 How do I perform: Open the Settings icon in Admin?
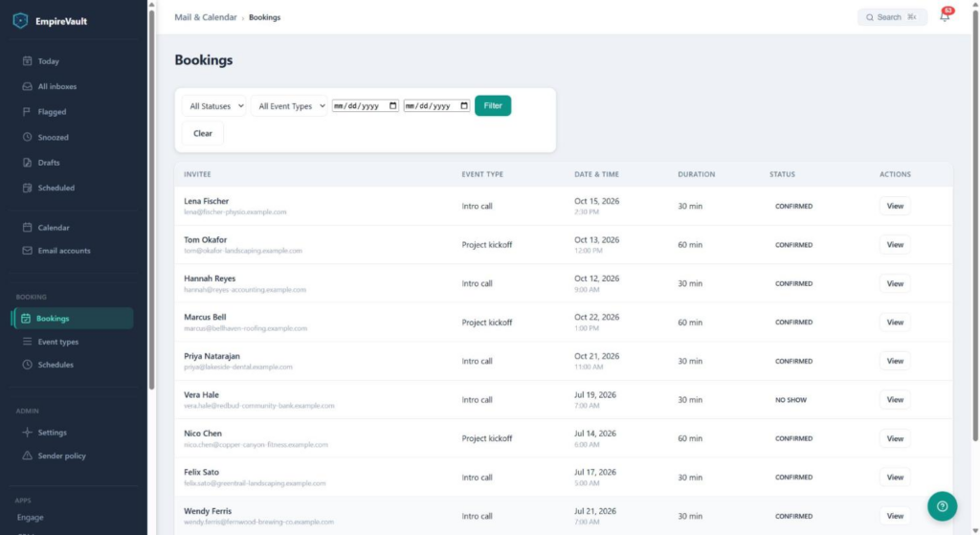click(x=27, y=433)
